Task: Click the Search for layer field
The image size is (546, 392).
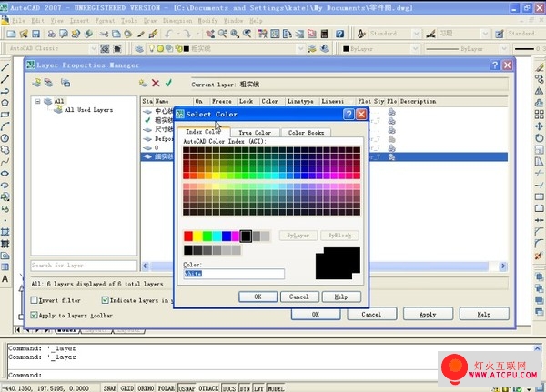Action: click(84, 266)
